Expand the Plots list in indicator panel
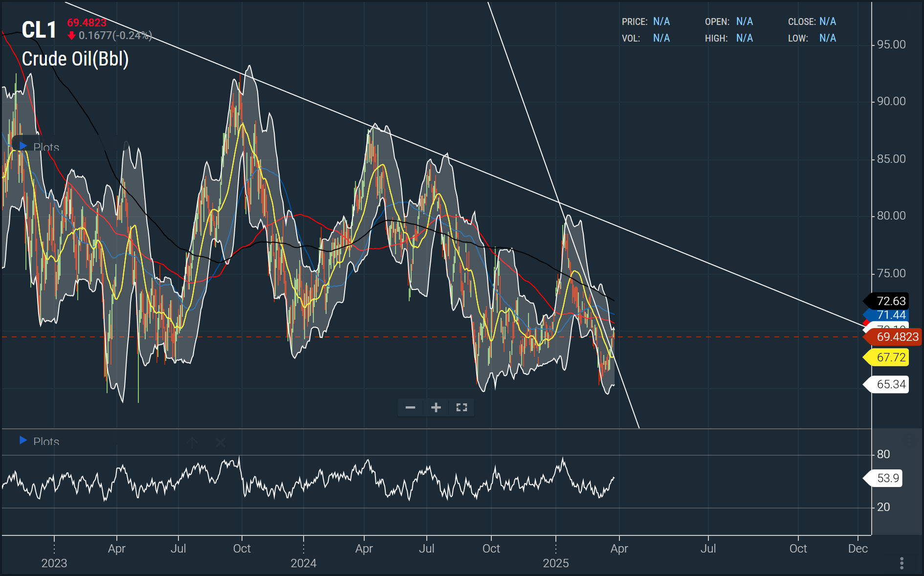Viewport: 924px width, 576px height. (23, 441)
